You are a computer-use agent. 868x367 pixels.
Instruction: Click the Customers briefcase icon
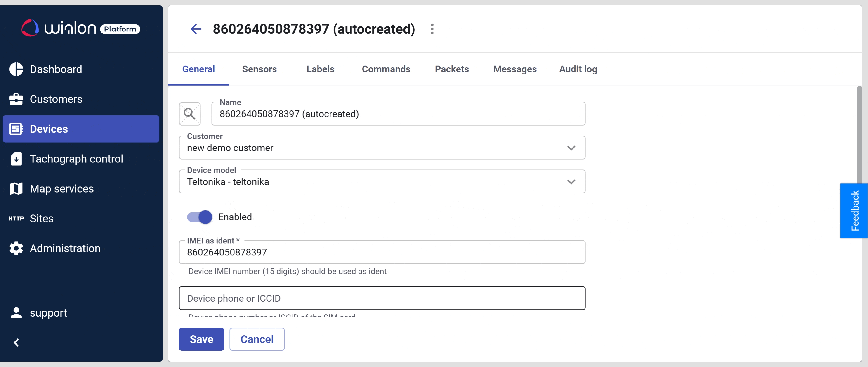(x=16, y=99)
